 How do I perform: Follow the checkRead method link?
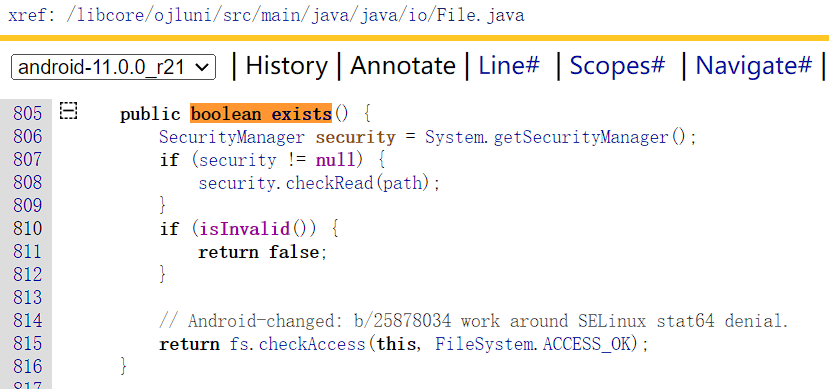pos(329,183)
